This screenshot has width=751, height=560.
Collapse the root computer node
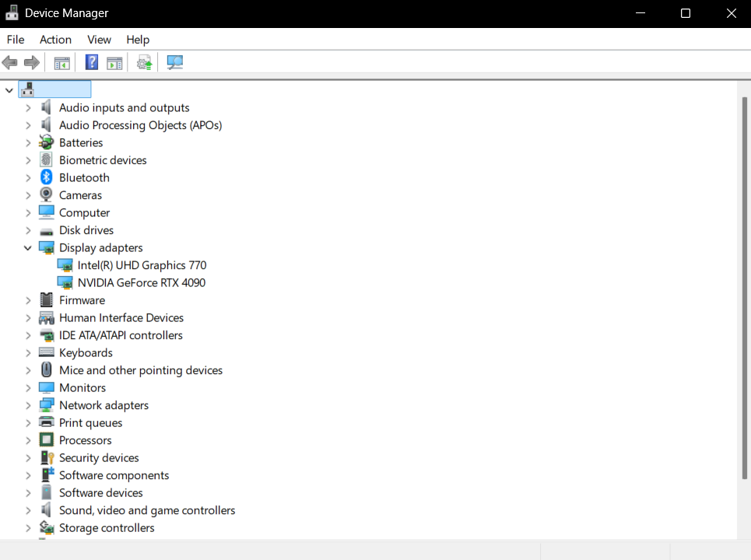coord(9,90)
